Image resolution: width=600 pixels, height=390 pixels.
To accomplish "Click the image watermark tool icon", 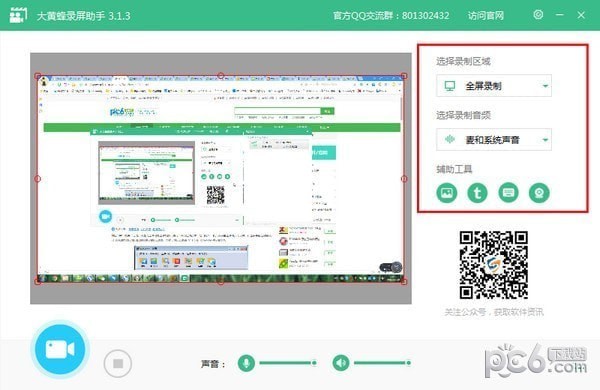I will (447, 193).
